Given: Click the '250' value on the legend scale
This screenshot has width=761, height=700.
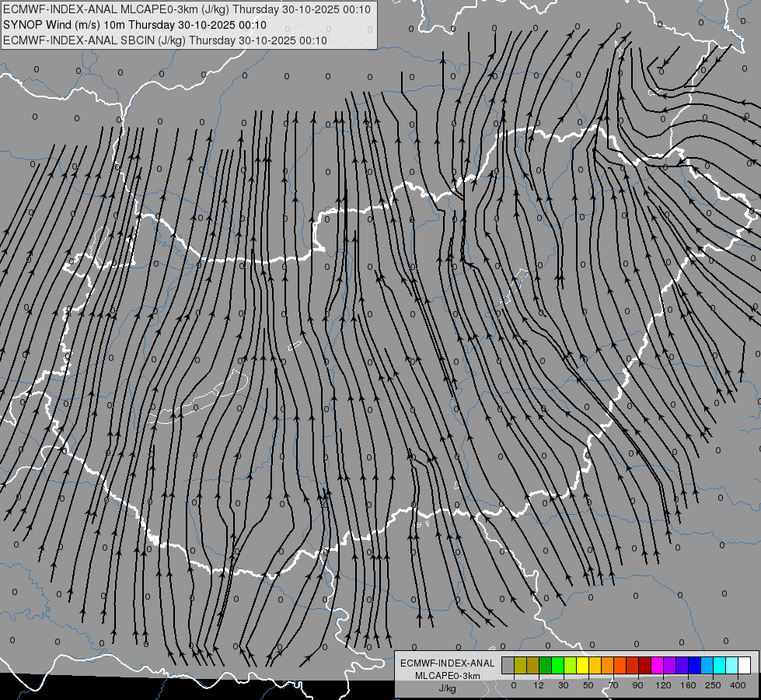Looking at the screenshot, I should 713,685.
